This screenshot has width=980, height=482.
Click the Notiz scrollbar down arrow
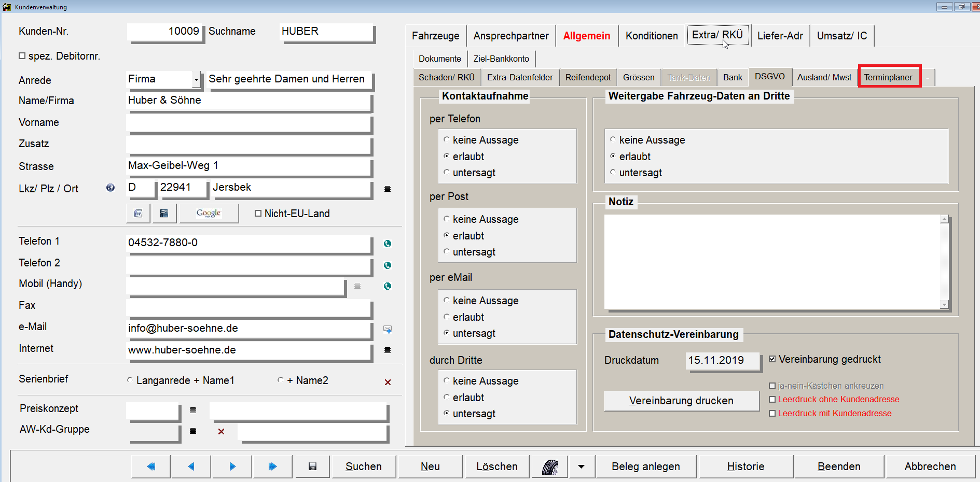[x=944, y=304]
